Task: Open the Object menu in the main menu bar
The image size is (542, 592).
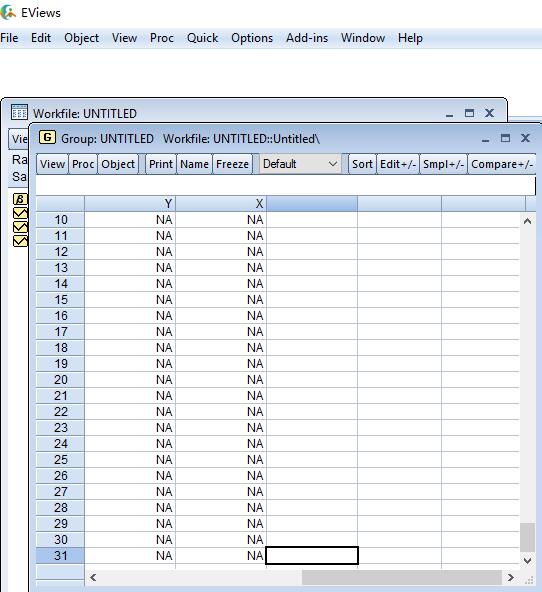Action: click(x=82, y=38)
